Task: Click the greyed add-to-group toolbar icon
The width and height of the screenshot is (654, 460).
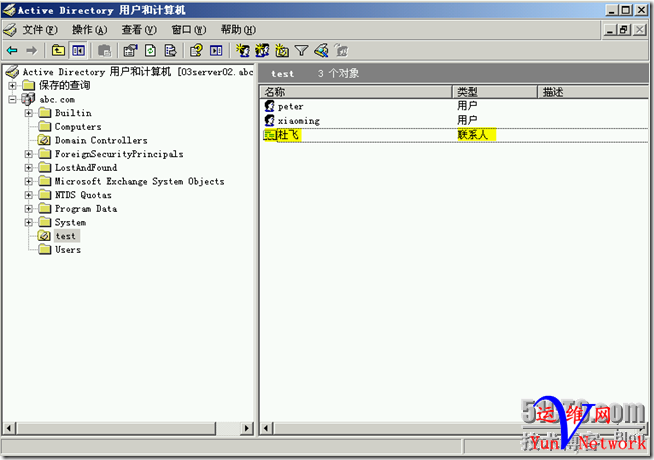Action: coord(341,51)
